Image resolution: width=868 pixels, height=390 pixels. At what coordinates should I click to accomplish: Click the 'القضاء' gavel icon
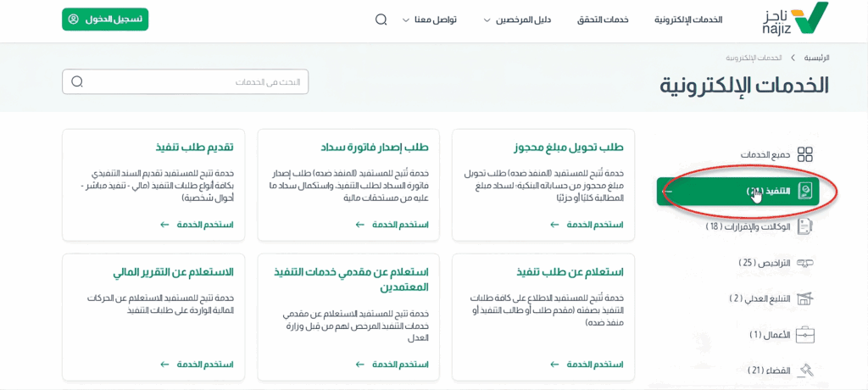(x=805, y=370)
